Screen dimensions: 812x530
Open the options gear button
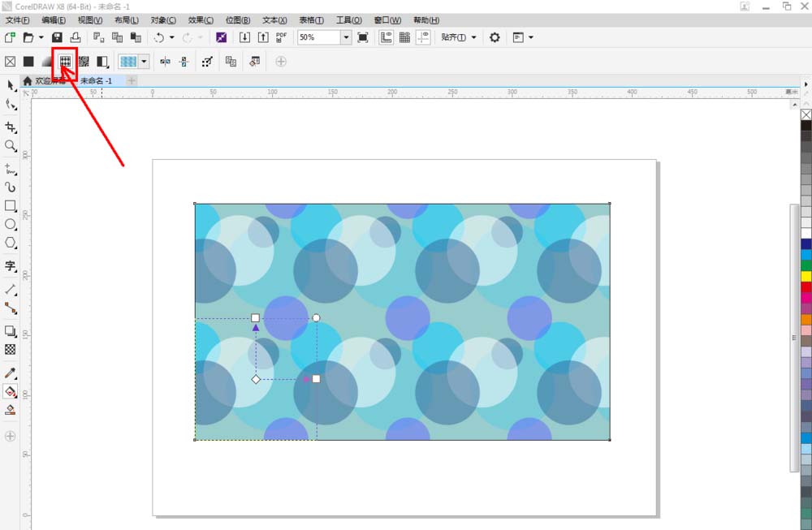click(x=495, y=37)
